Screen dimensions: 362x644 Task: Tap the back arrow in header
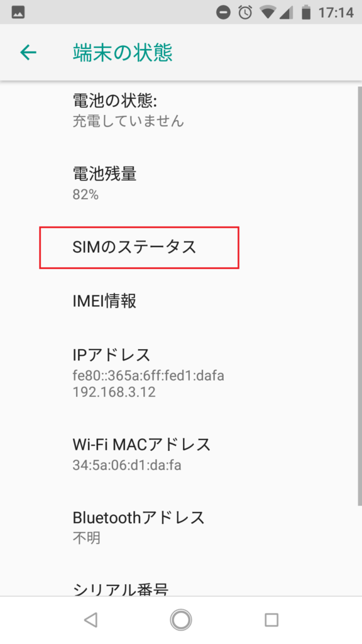click(28, 53)
